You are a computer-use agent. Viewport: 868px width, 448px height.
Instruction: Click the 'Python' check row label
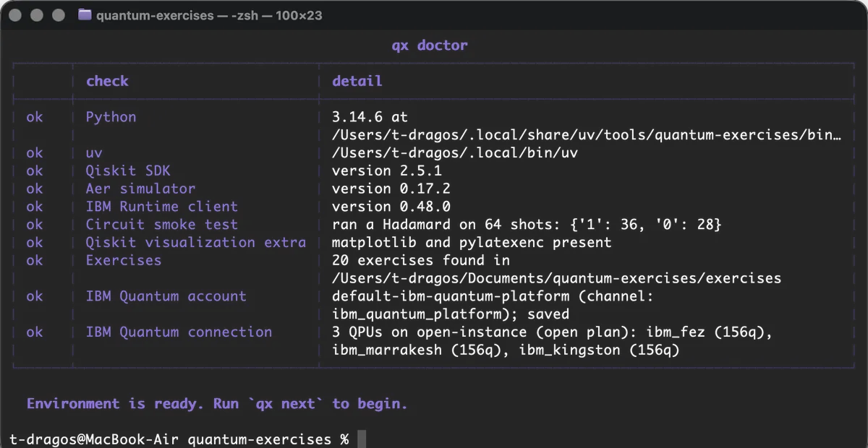[x=111, y=116]
